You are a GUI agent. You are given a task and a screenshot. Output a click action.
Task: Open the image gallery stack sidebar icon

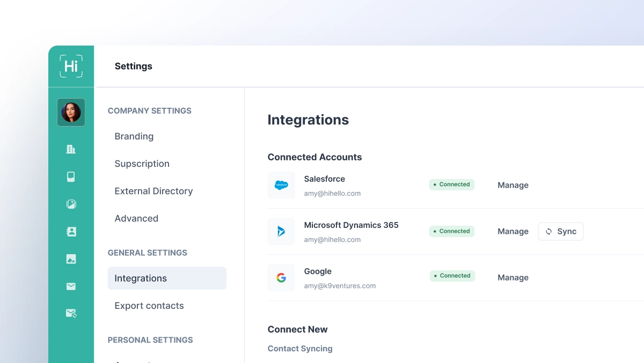pyautogui.click(x=71, y=204)
